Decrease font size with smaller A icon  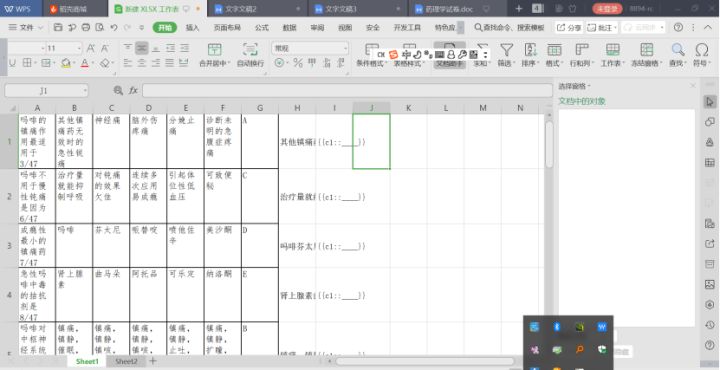pyautogui.click(x=105, y=48)
